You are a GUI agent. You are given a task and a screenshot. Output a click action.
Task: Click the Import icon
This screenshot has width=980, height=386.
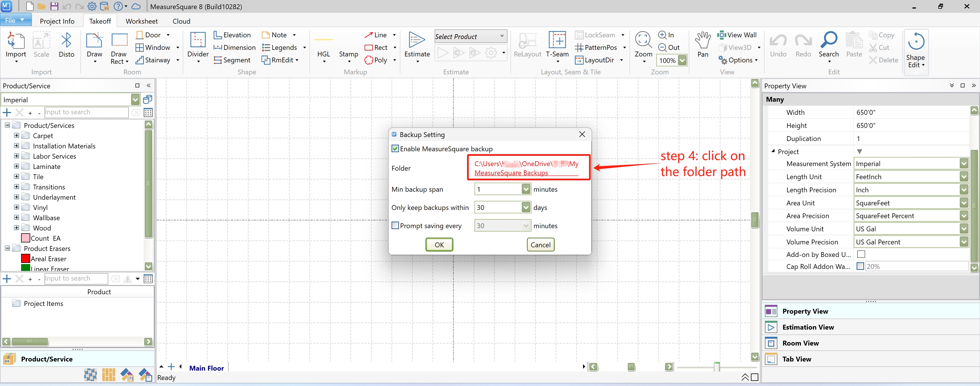coord(16,41)
